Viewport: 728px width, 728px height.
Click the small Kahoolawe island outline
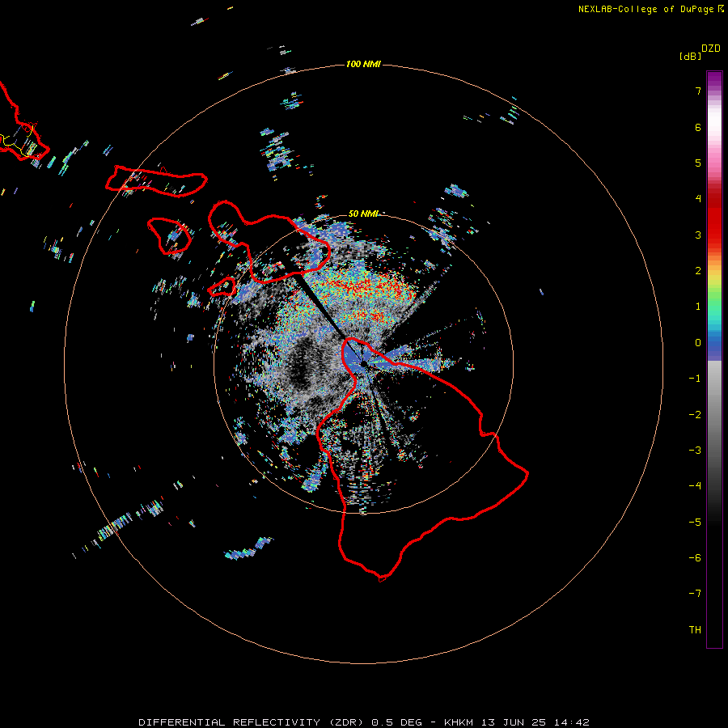(x=222, y=287)
